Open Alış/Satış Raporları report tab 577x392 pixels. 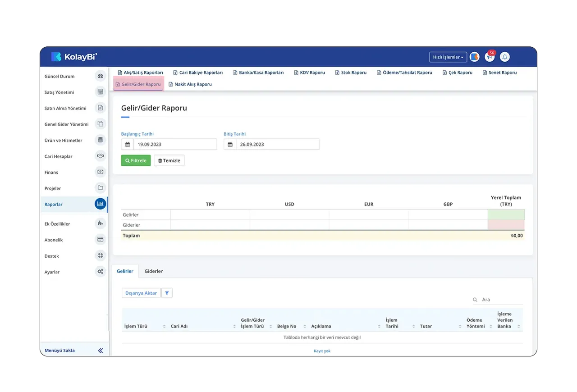point(140,73)
